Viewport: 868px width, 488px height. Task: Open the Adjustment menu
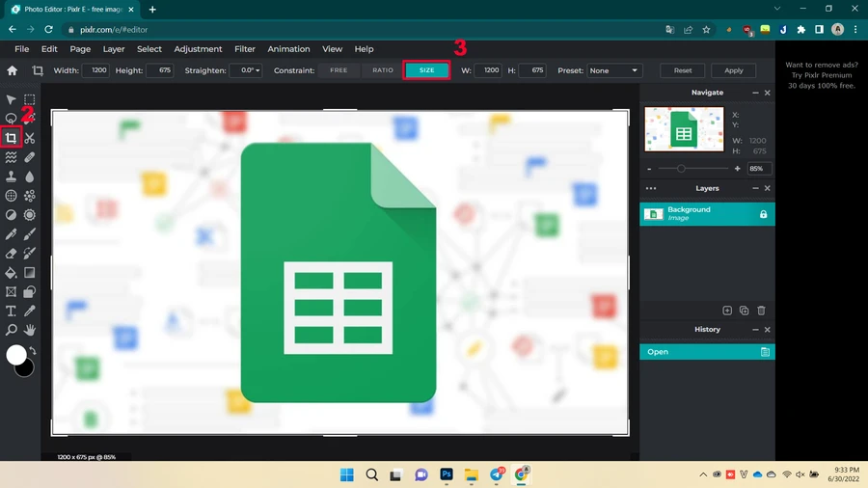(x=198, y=48)
